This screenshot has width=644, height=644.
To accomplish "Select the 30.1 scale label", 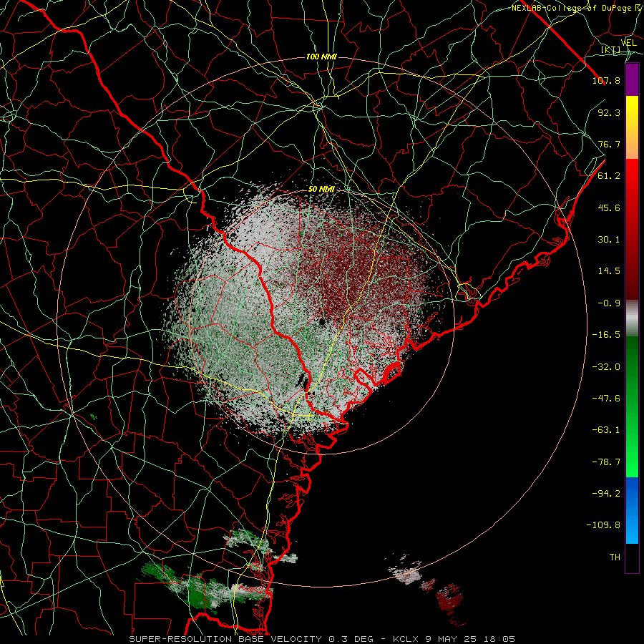I will [609, 240].
